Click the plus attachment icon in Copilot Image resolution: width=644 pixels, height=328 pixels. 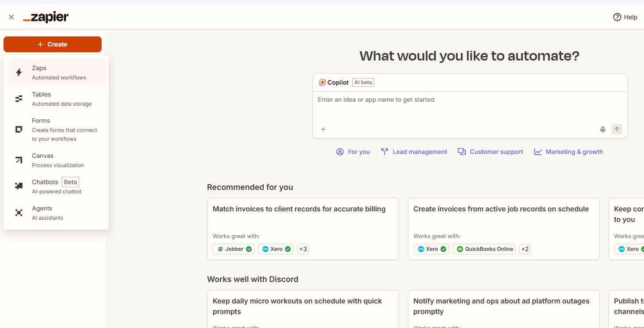click(x=323, y=129)
